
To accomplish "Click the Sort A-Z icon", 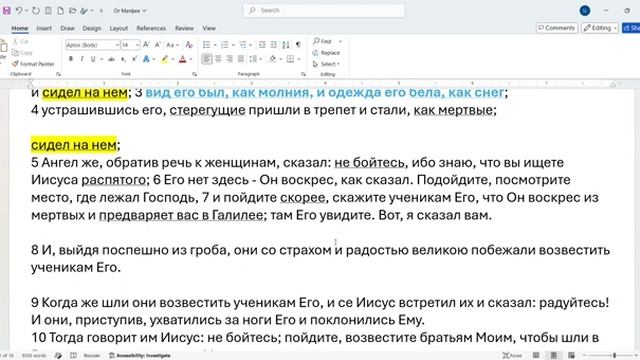I will pyautogui.click(x=286, y=44).
